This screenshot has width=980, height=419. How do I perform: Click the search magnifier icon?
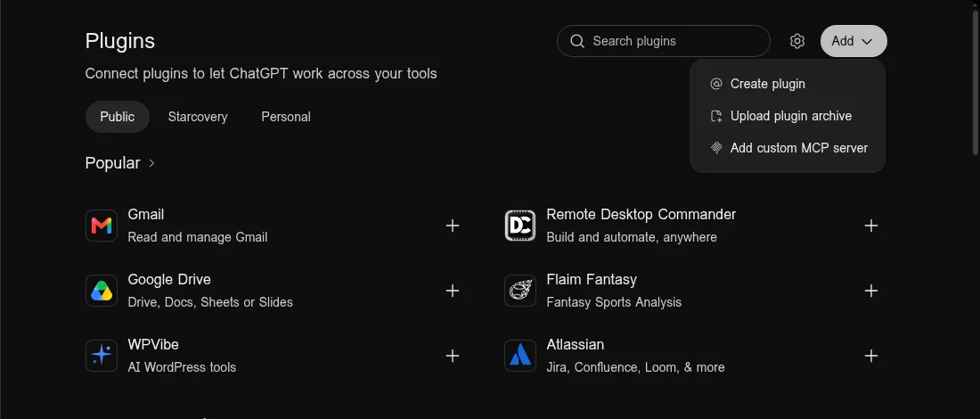click(578, 41)
